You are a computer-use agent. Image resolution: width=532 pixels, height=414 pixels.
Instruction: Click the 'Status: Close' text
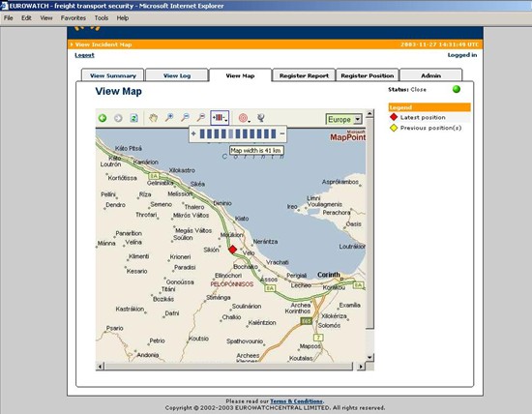[407, 90]
